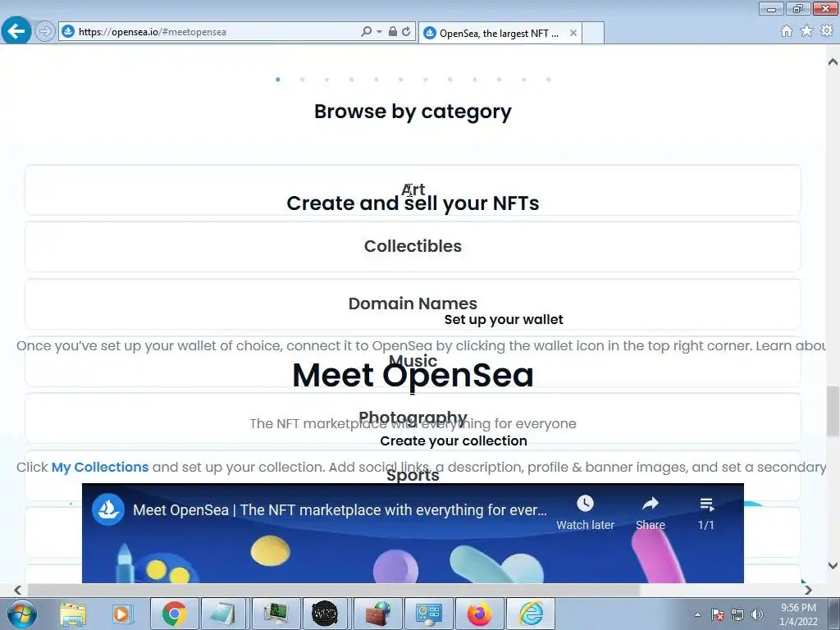Viewport: 840px width, 630px height.
Task: Click the security lock icon in address bar
Action: (x=393, y=32)
